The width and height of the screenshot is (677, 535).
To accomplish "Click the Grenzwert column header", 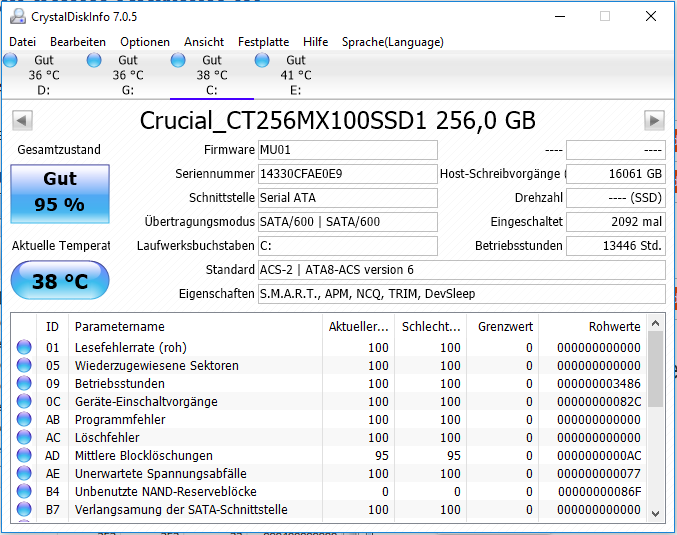I will point(503,326).
